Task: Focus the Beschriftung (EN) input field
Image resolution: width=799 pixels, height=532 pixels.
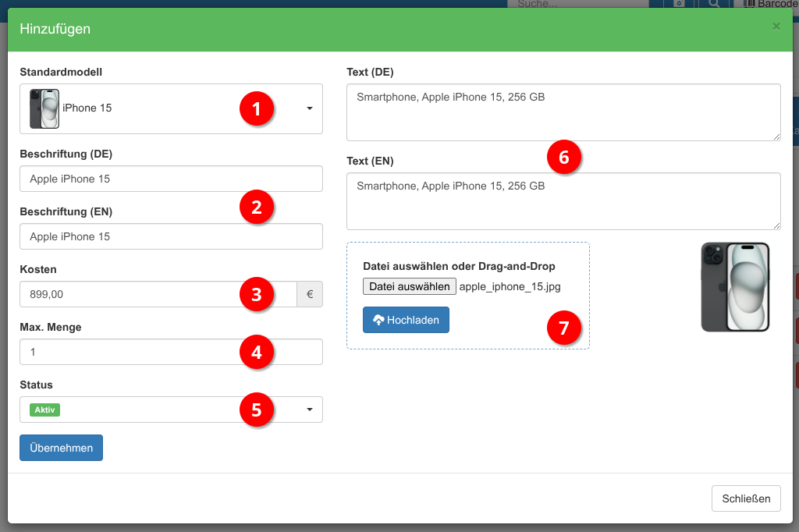Action: pyautogui.click(x=171, y=236)
